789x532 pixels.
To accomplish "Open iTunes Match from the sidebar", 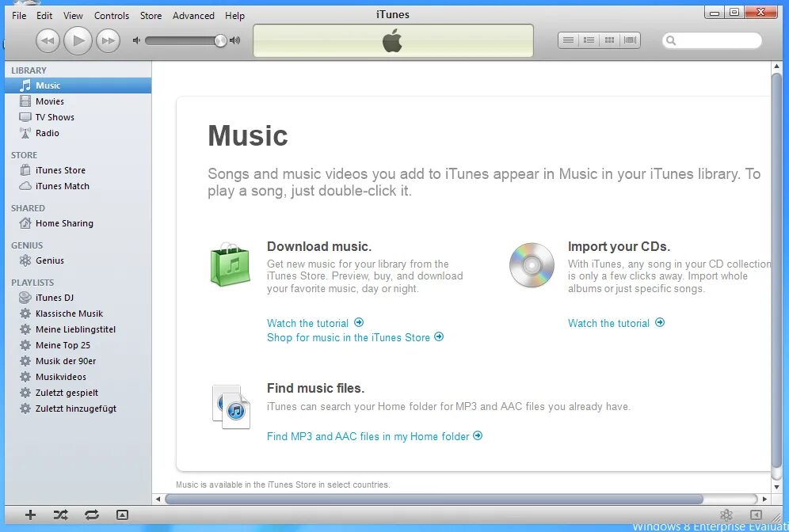I will click(x=78, y=186).
